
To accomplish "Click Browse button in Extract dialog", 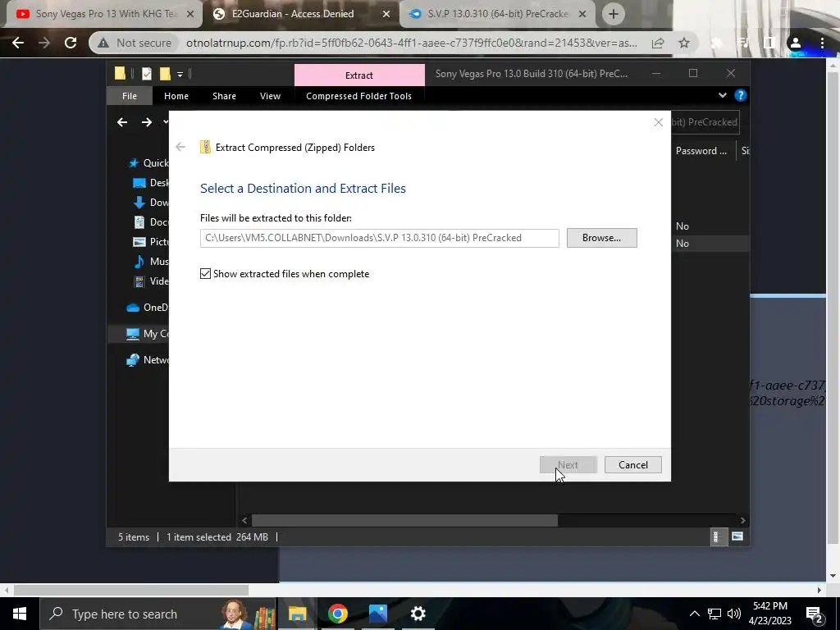I will (x=601, y=238).
